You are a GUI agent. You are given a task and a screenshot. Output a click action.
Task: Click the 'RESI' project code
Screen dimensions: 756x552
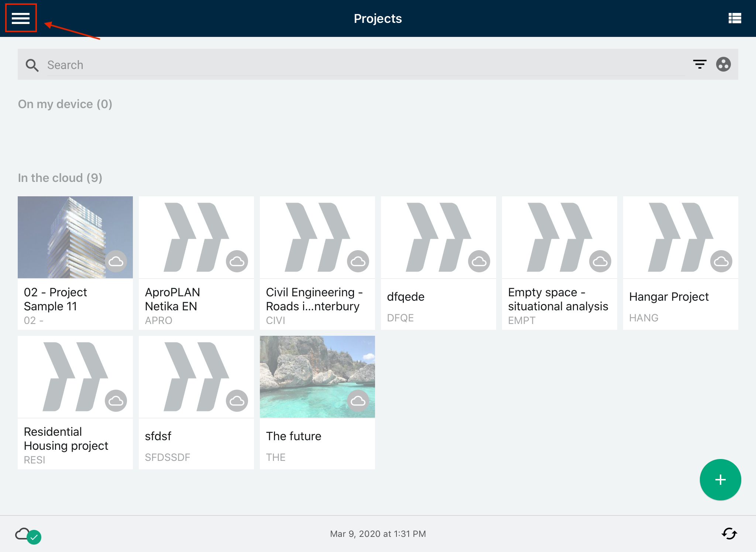(x=34, y=460)
